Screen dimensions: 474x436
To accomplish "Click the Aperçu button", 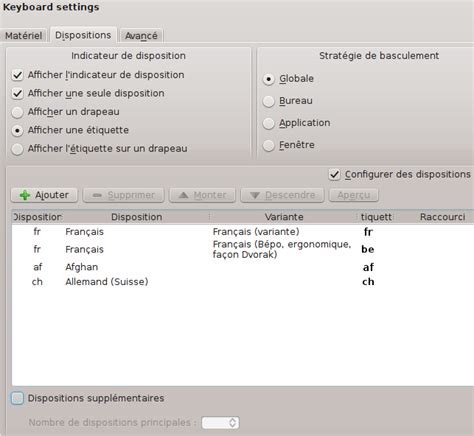I will 354,195.
